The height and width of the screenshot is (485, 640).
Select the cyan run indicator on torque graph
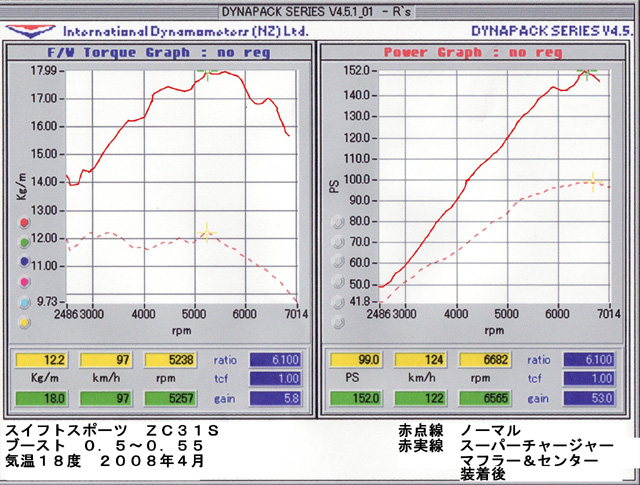(24, 303)
